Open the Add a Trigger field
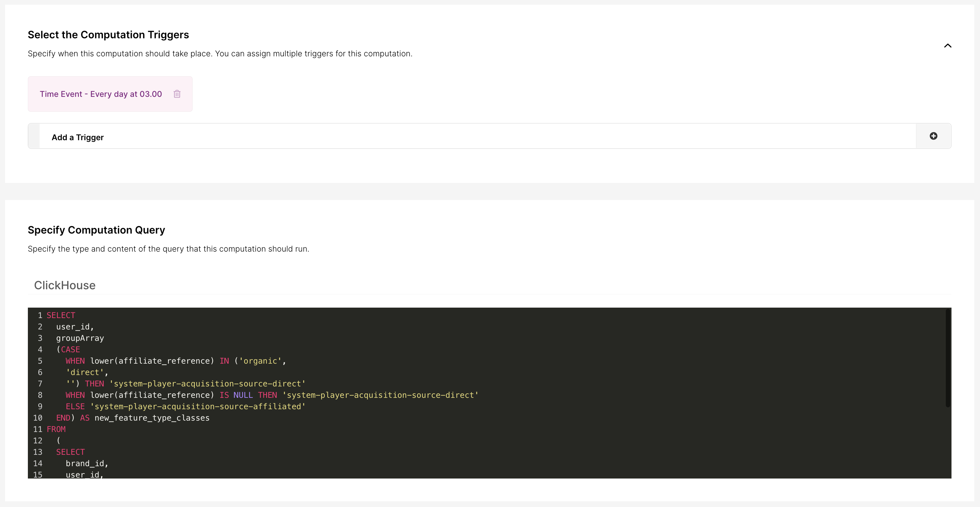 click(489, 136)
